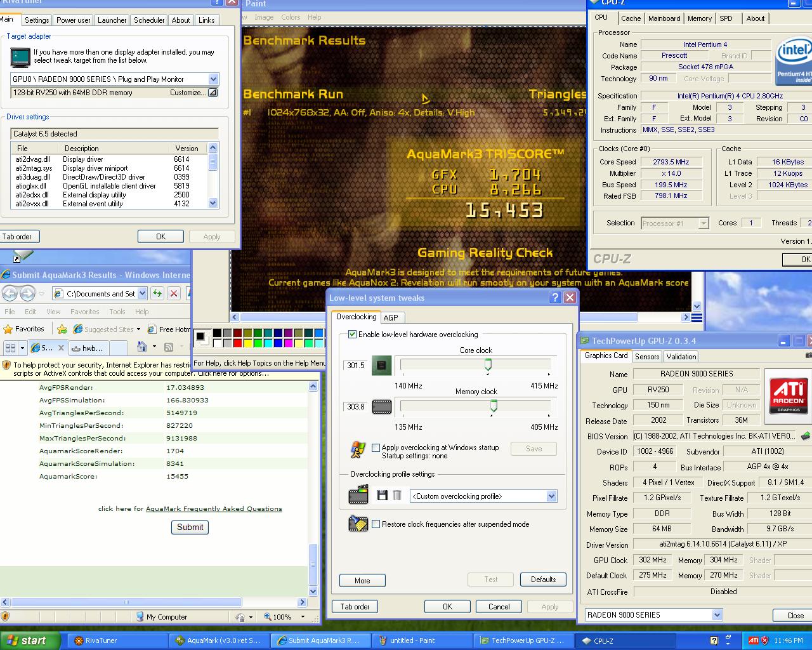
Task: Click Cancel in Low-level system tweaks
Action: pos(499,606)
